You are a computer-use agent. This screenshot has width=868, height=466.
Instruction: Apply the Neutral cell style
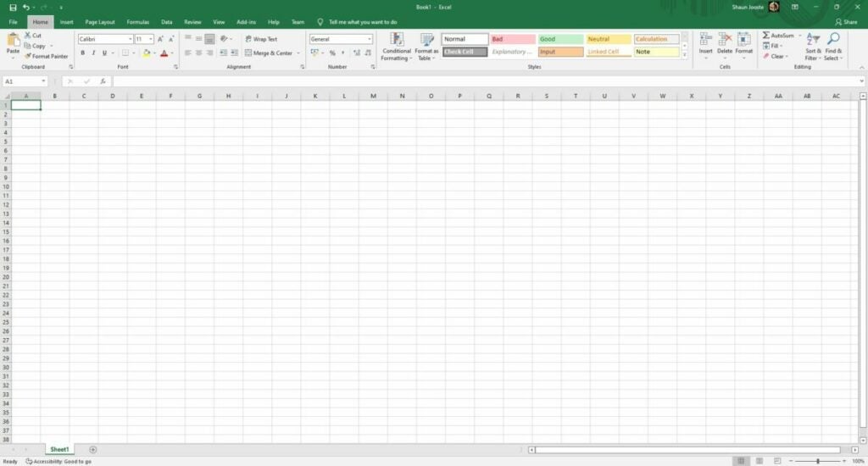tap(609, 39)
